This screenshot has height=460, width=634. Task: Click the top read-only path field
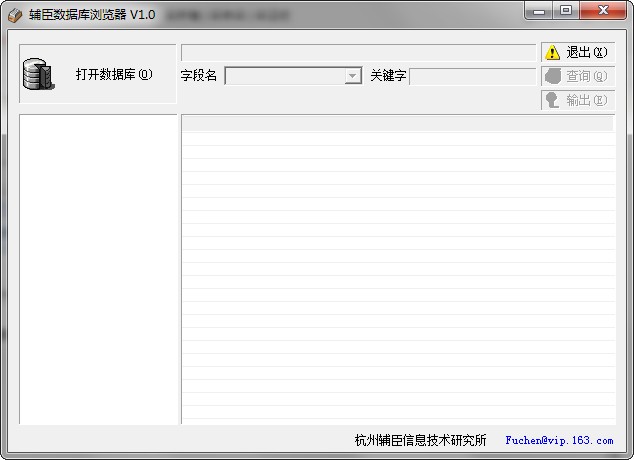[x=359, y=53]
